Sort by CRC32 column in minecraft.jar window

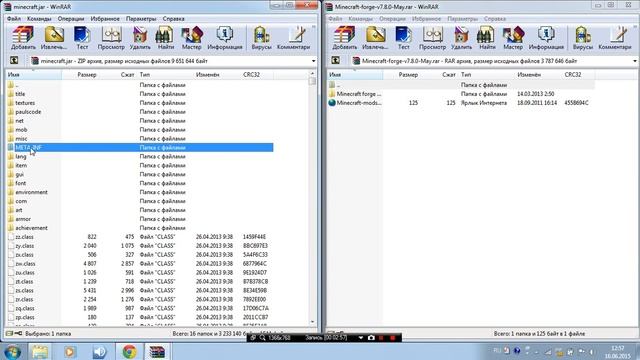(257, 75)
